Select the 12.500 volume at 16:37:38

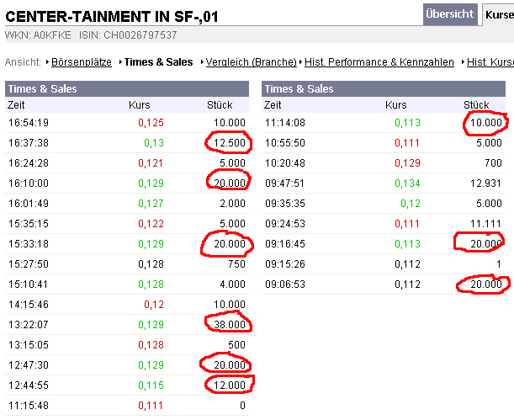pos(230,143)
